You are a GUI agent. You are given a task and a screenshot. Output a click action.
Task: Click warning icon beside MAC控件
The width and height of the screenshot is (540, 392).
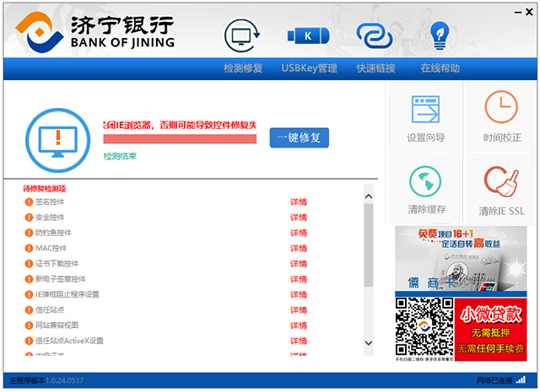(29, 248)
